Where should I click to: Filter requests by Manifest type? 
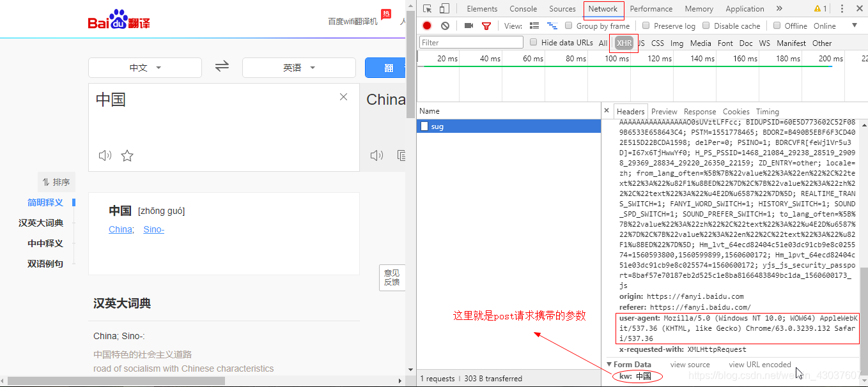pyautogui.click(x=791, y=43)
